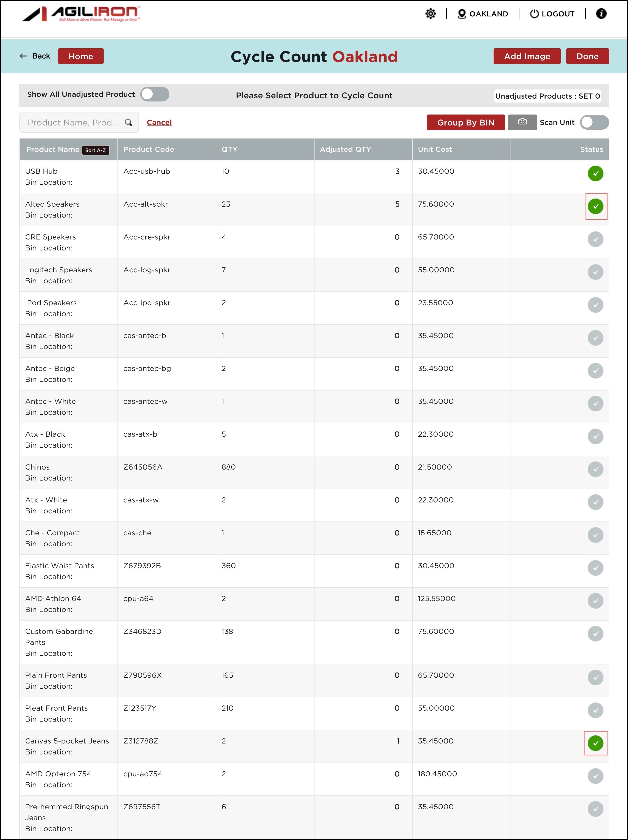Screen dimensions: 628x840
Task: Click the Sort A-Z badge
Action: [x=95, y=150]
